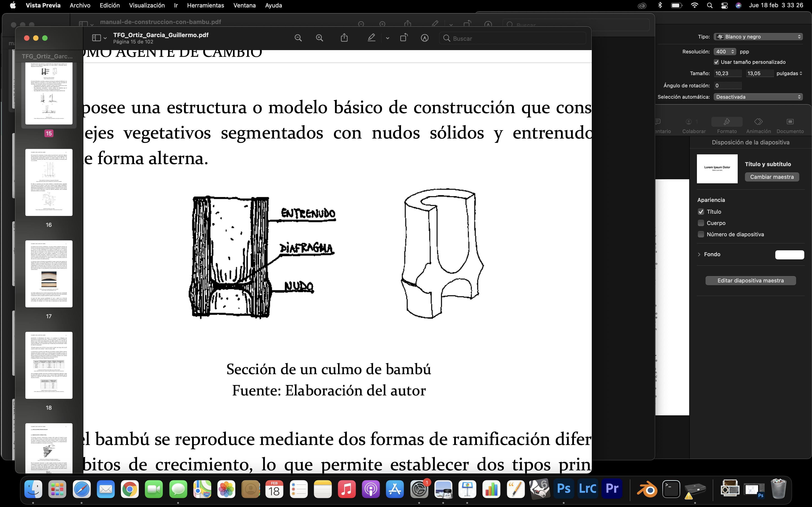Click the rotate page icon
This screenshot has height=507, width=812.
(404, 38)
